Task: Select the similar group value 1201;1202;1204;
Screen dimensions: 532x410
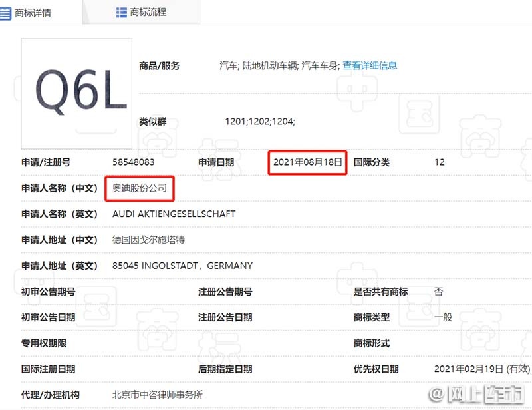Action: click(x=260, y=121)
